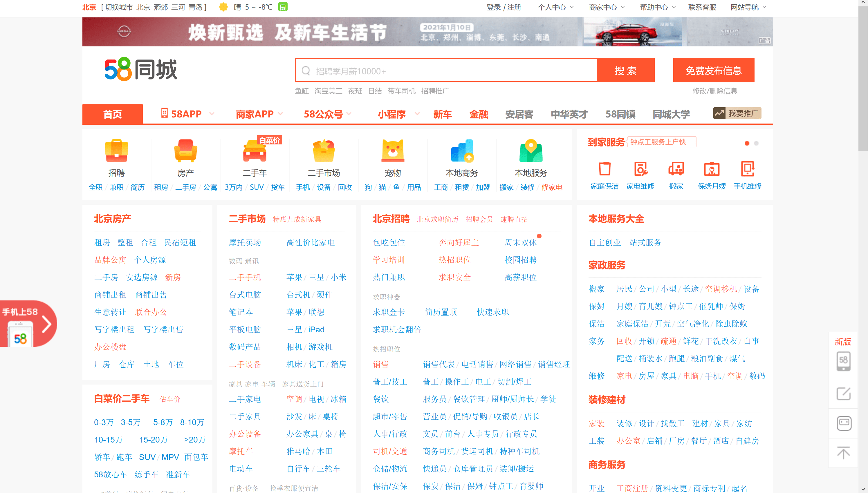Select the 家电维修 appliance repair icon
868x493 pixels.
click(x=640, y=168)
